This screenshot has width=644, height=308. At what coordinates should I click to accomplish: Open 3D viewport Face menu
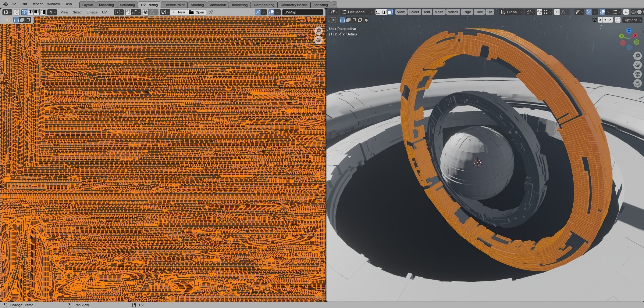[x=479, y=12]
